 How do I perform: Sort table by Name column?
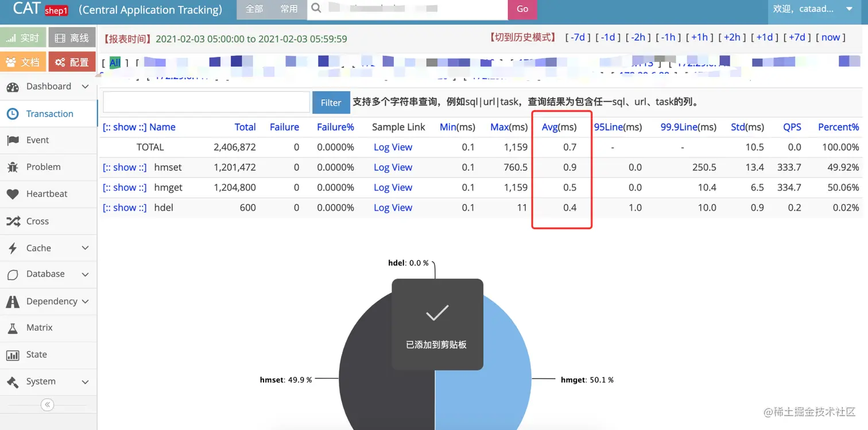[162, 127]
